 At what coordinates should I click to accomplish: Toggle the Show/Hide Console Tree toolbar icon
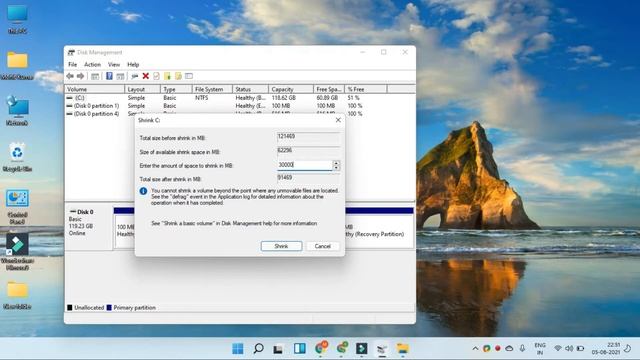[x=95, y=76]
